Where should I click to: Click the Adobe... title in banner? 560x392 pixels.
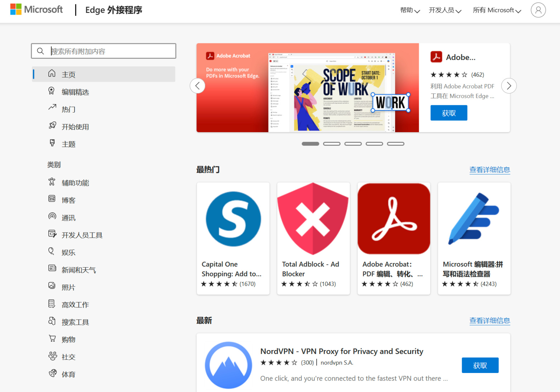(461, 57)
